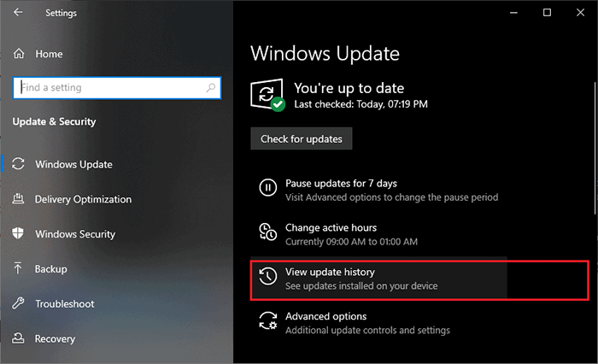Open the Home settings page
598x364 pixels.
point(49,54)
